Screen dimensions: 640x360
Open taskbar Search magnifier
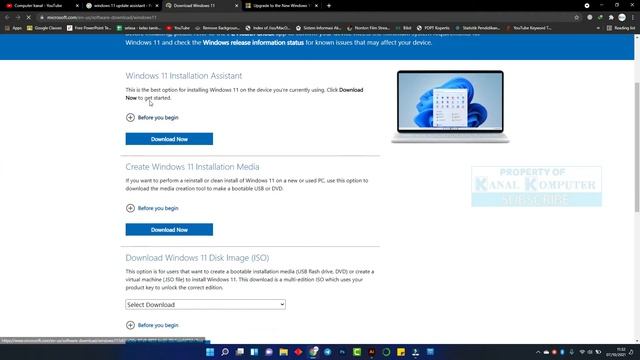tap(224, 352)
